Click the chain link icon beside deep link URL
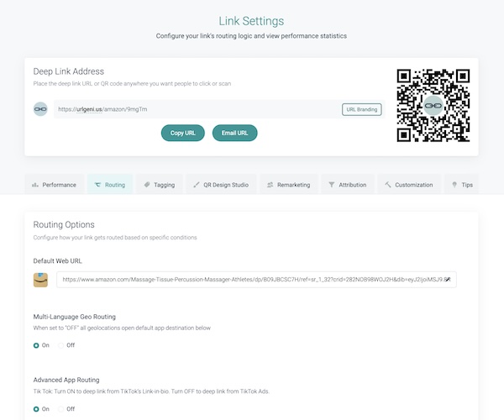504x420 pixels. point(40,109)
